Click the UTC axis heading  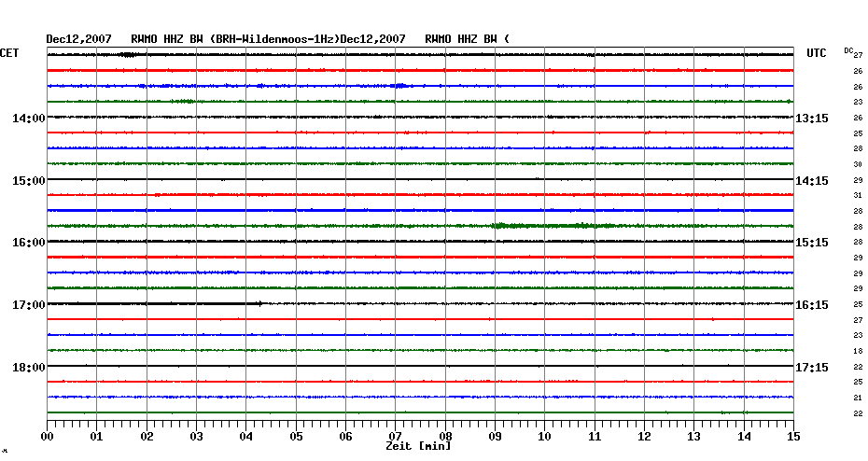tap(817, 53)
